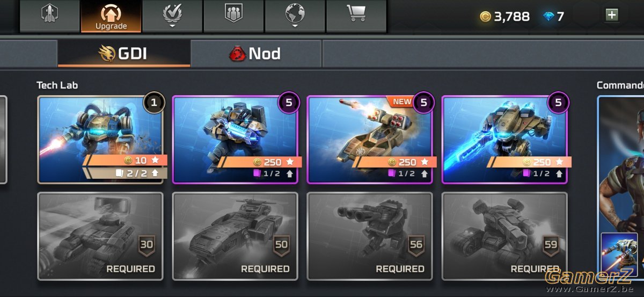Viewport: 644px width, 297px height.
Task: Open the rocket launch battle icon
Action: [x=50, y=15]
